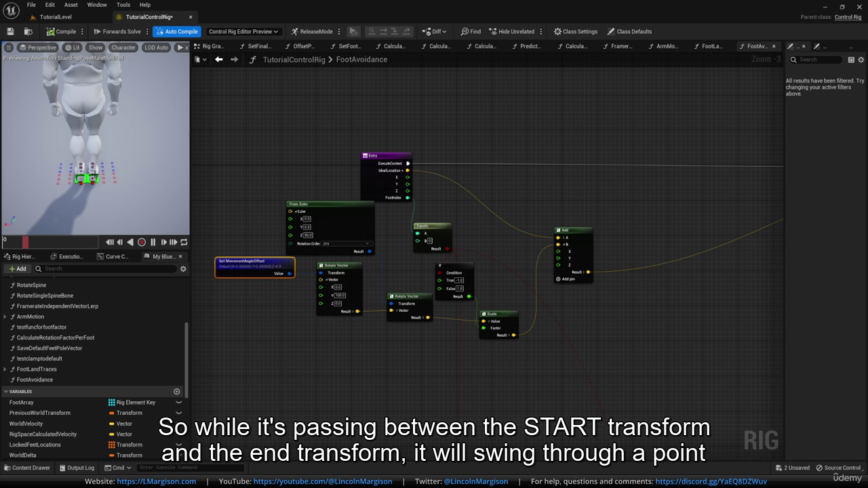The image size is (868, 488).
Task: Click the add variable plus icon
Action: pyautogui.click(x=177, y=392)
